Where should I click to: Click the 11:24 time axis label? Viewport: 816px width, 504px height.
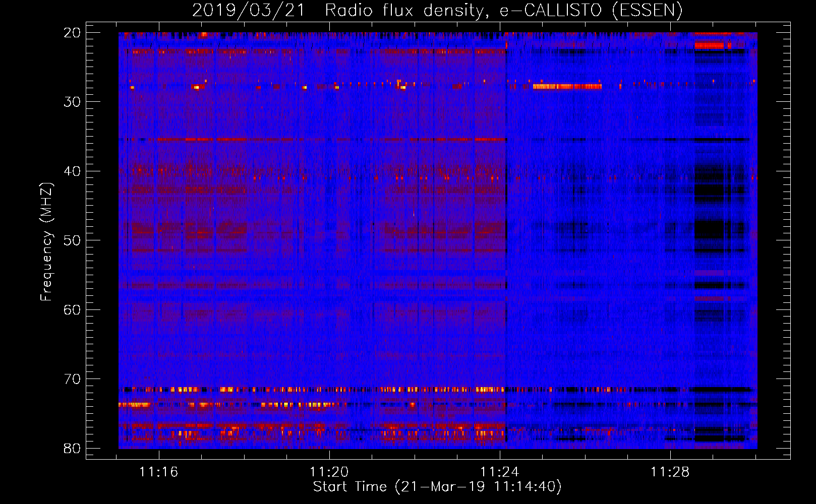click(499, 472)
